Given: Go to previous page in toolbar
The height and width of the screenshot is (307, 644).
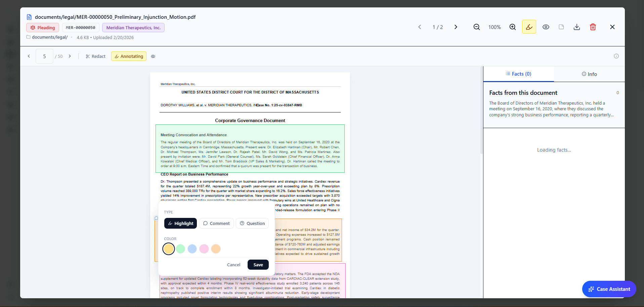Looking at the screenshot, I should pyautogui.click(x=29, y=56).
